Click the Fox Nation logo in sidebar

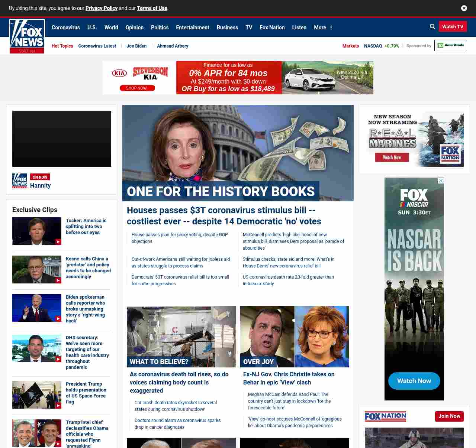pyautogui.click(x=385, y=416)
